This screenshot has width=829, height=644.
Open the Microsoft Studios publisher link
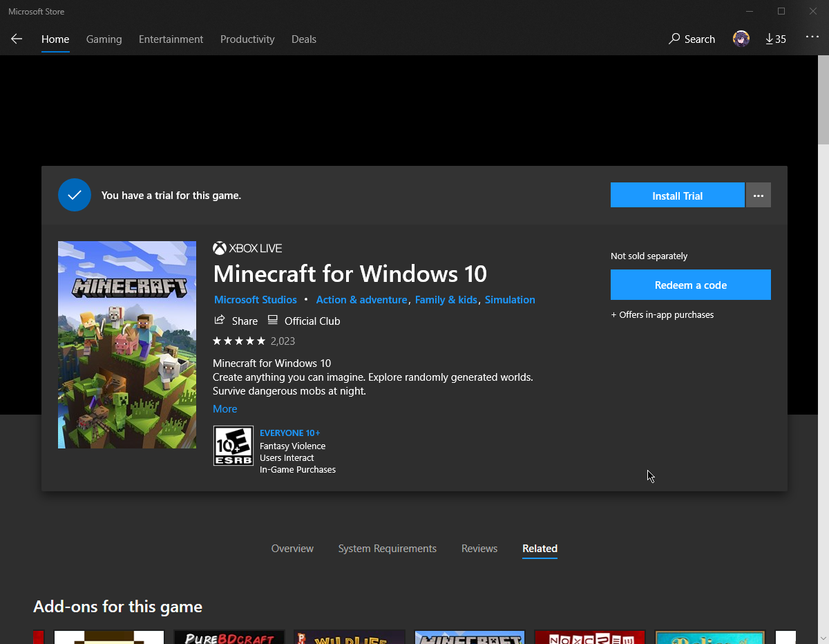(x=256, y=300)
